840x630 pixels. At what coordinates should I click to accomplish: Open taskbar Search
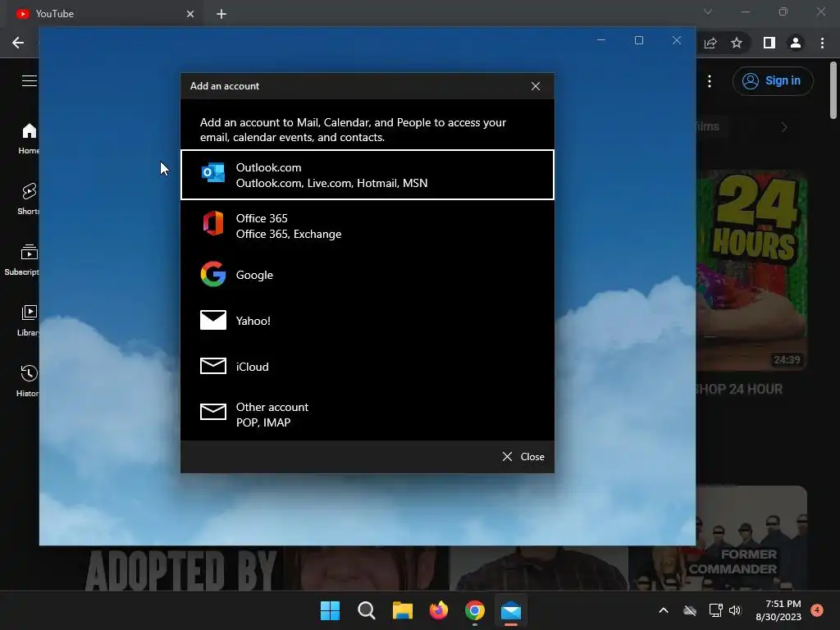tap(367, 610)
